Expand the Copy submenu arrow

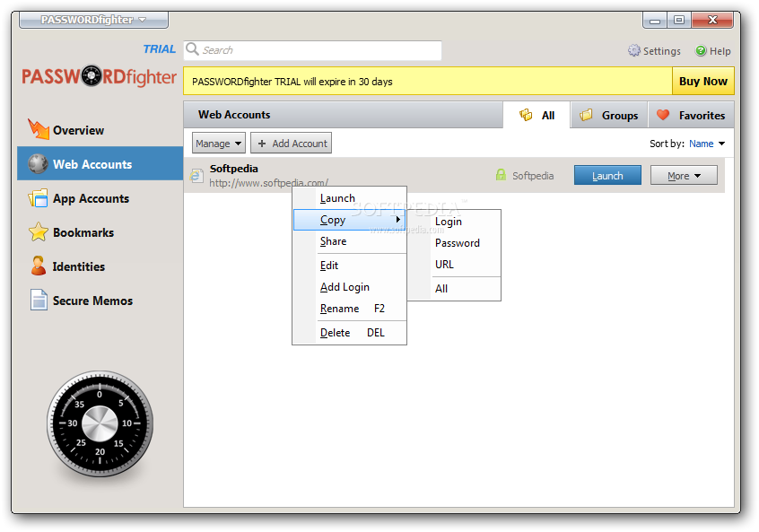[398, 219]
